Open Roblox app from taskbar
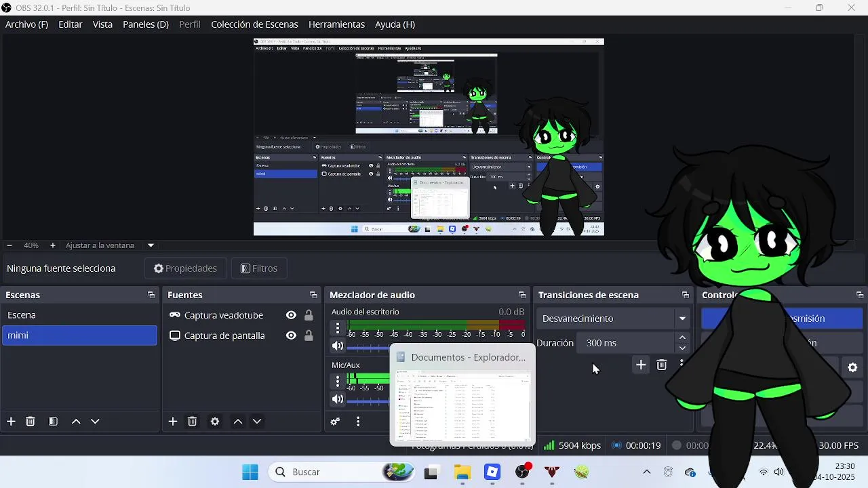 click(492, 472)
